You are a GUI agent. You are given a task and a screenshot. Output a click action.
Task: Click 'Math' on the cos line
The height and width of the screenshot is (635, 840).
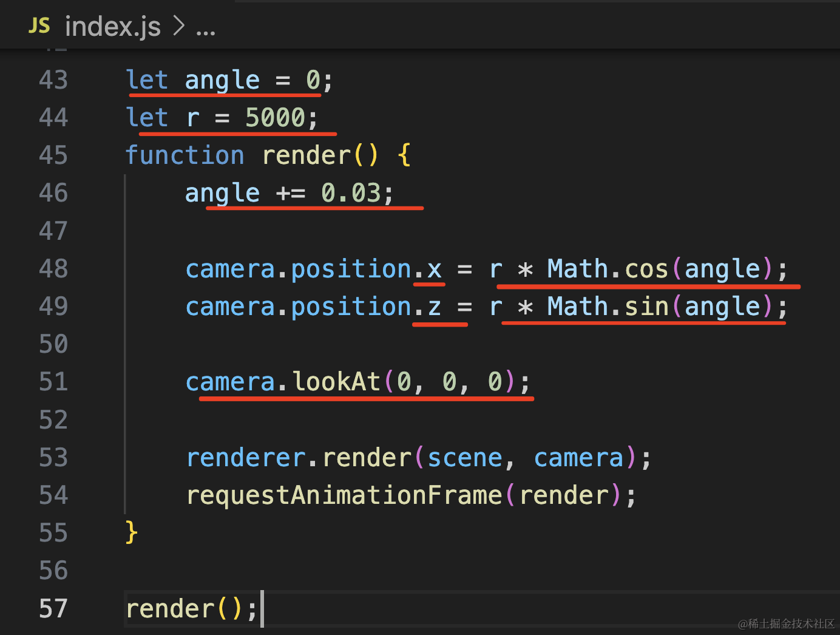point(578,269)
